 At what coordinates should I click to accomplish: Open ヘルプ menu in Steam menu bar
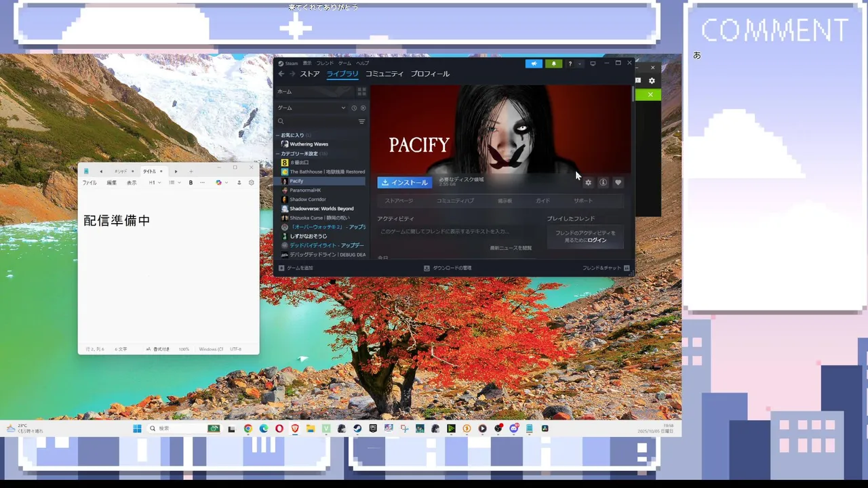363,63
